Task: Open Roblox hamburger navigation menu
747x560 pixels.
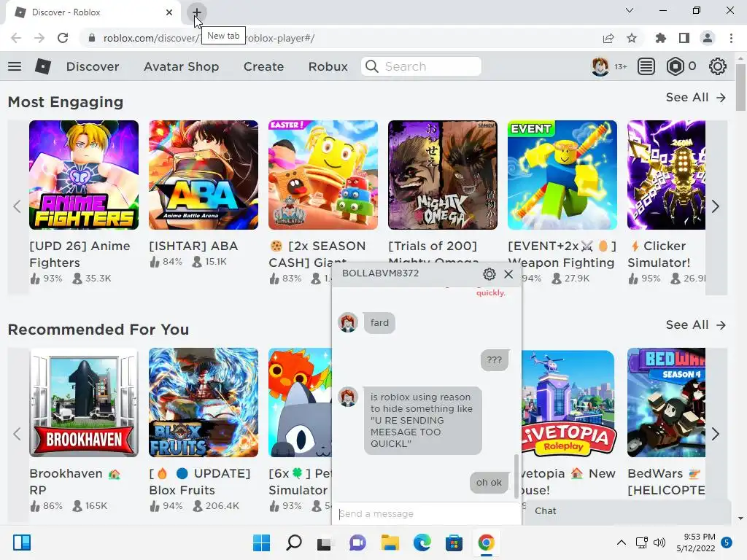Action: click(15, 66)
